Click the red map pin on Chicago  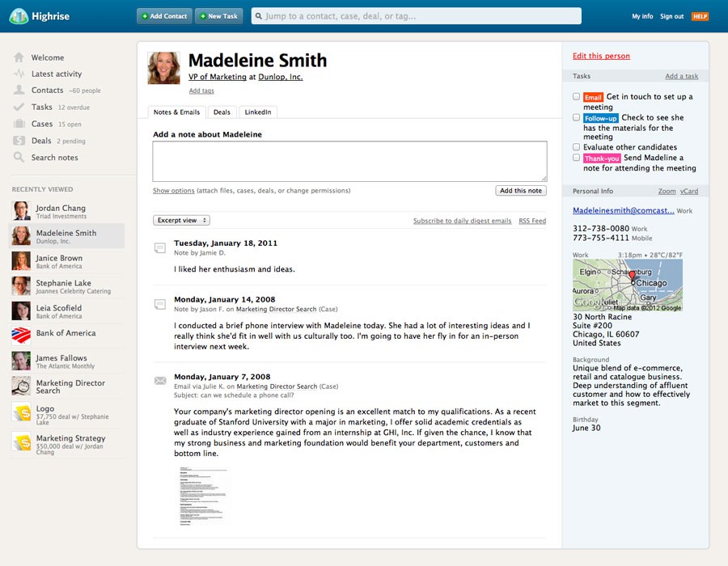[x=632, y=277]
